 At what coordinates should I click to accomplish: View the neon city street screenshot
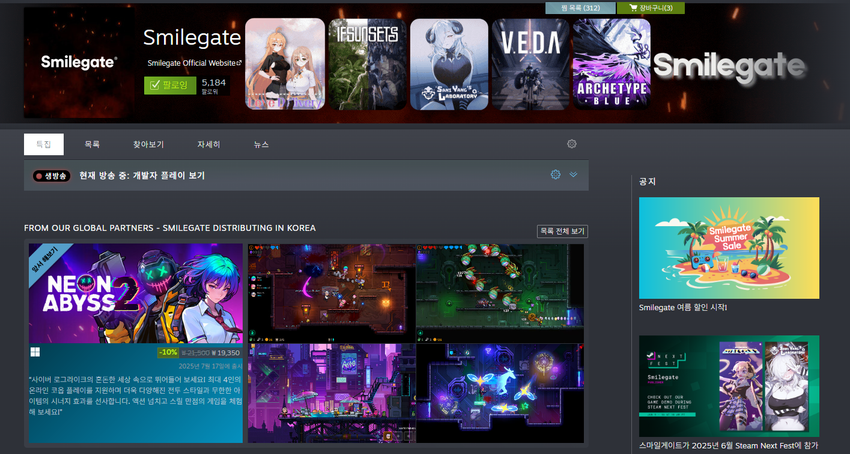tap(332, 393)
